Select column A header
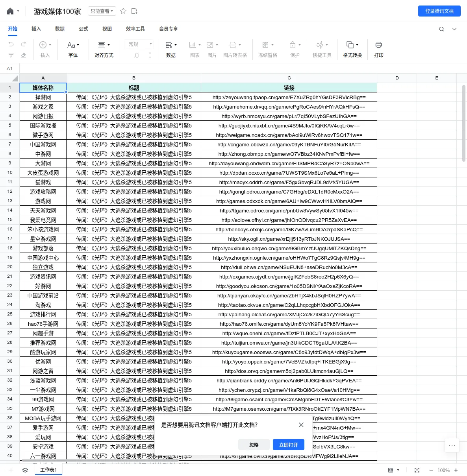 (x=43, y=78)
